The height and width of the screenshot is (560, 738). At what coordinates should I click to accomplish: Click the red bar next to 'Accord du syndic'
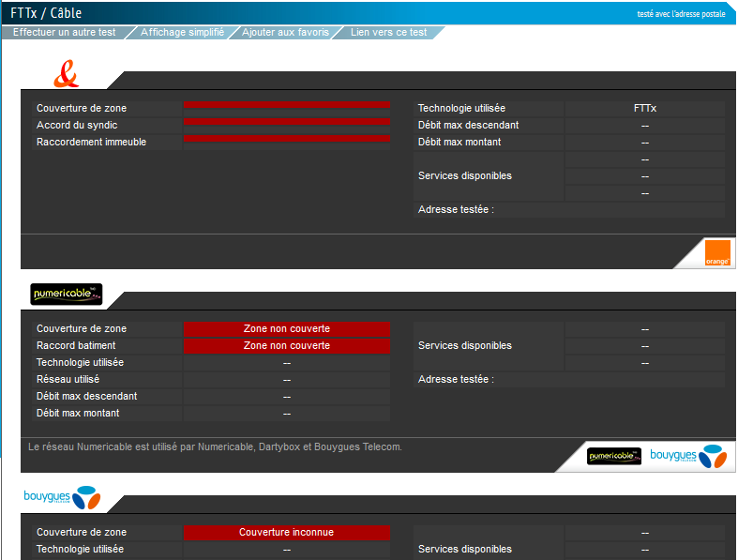click(286, 122)
